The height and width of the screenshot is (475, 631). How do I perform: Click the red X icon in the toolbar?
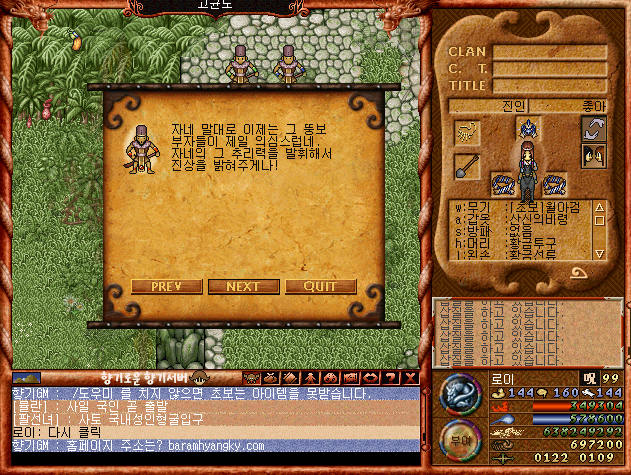click(x=410, y=378)
